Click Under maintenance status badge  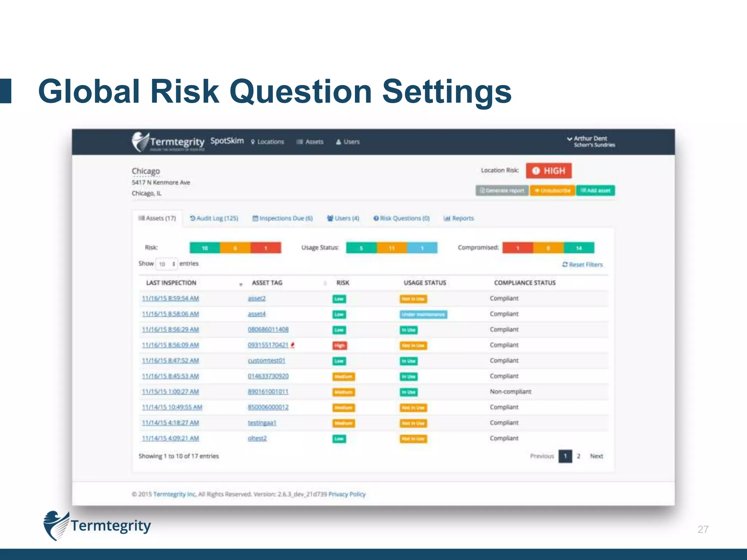(x=423, y=314)
